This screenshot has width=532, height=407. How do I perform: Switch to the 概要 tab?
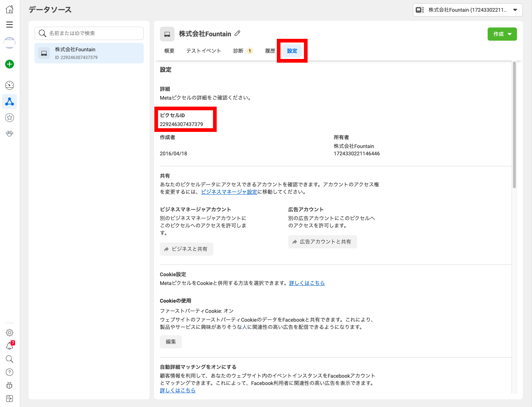[169, 51]
